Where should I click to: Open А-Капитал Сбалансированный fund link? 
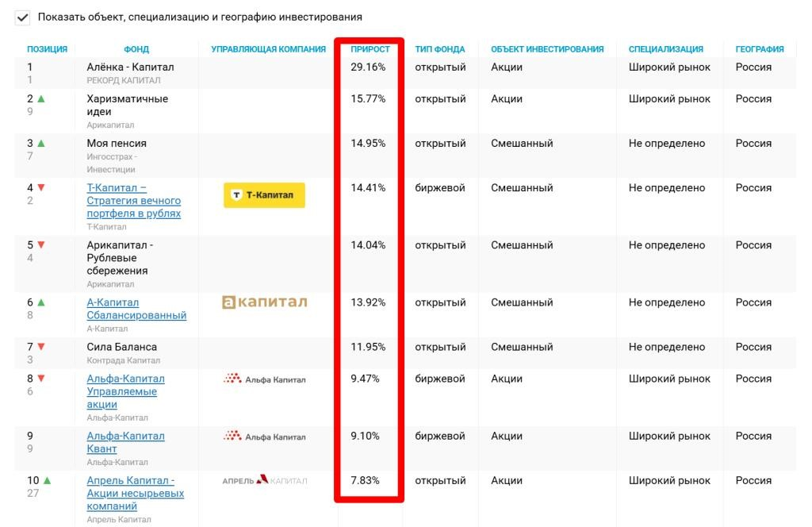pos(136,309)
